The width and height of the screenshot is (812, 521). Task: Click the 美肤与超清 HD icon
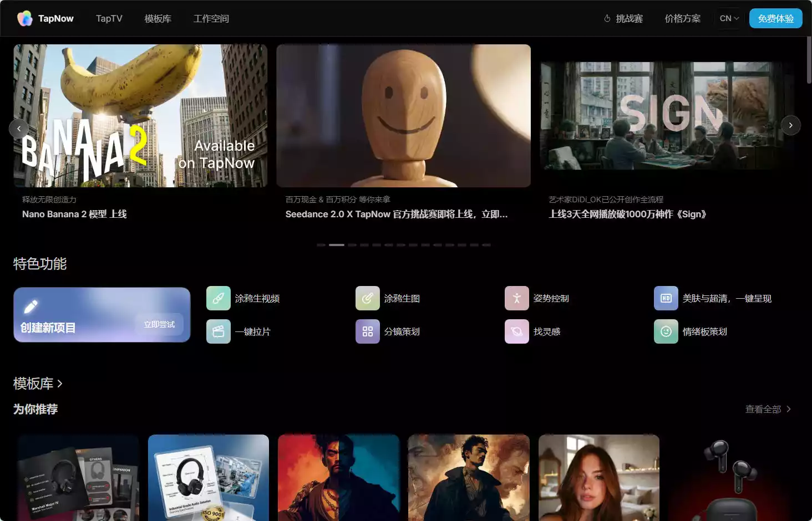click(666, 298)
